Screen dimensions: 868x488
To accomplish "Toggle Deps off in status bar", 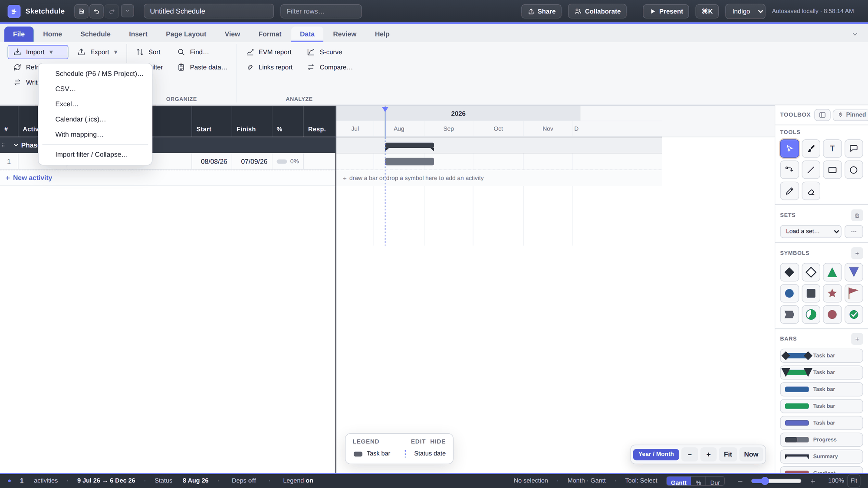I will (243, 481).
